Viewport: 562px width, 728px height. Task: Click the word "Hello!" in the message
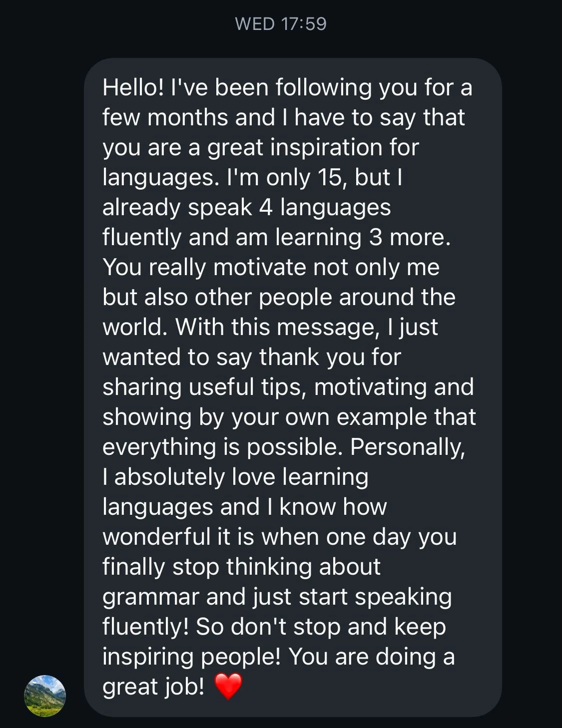coord(133,87)
